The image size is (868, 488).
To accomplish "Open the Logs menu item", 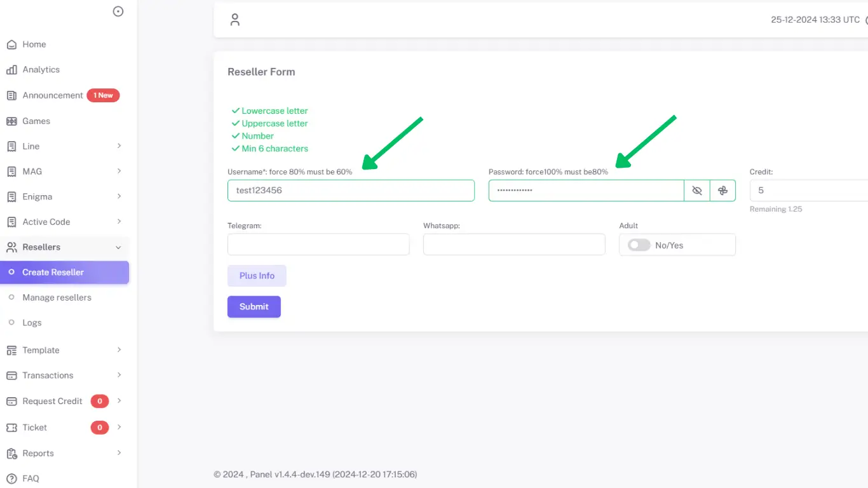I will point(32,323).
